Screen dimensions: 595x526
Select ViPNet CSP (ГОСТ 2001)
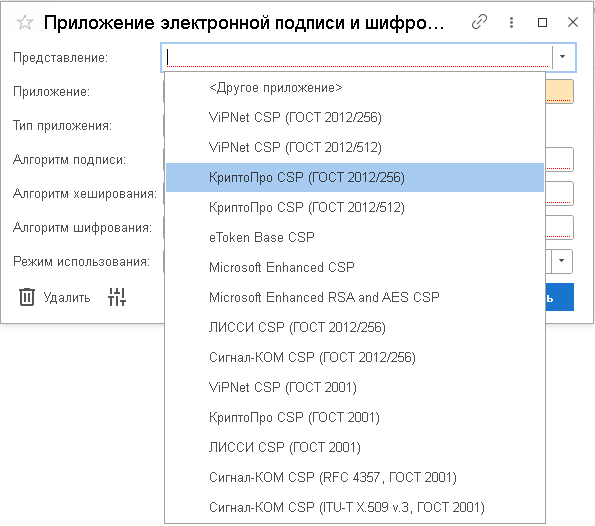pyautogui.click(x=355, y=387)
